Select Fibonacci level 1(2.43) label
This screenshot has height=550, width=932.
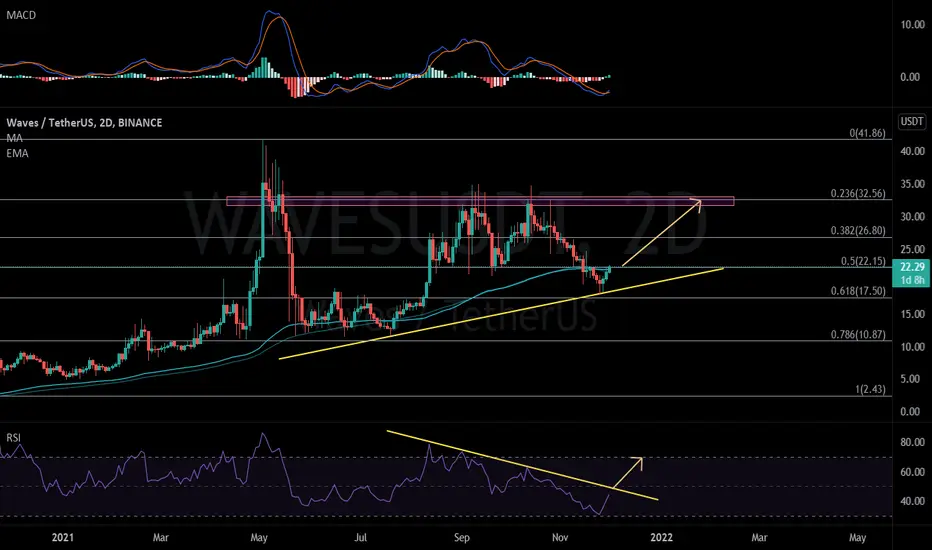click(870, 389)
